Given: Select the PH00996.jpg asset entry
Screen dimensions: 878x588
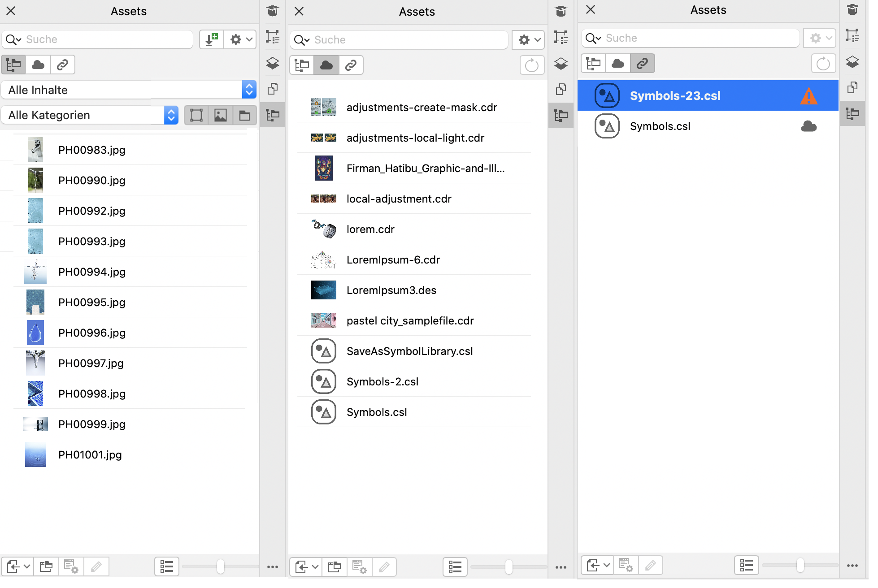Looking at the screenshot, I should tap(92, 333).
